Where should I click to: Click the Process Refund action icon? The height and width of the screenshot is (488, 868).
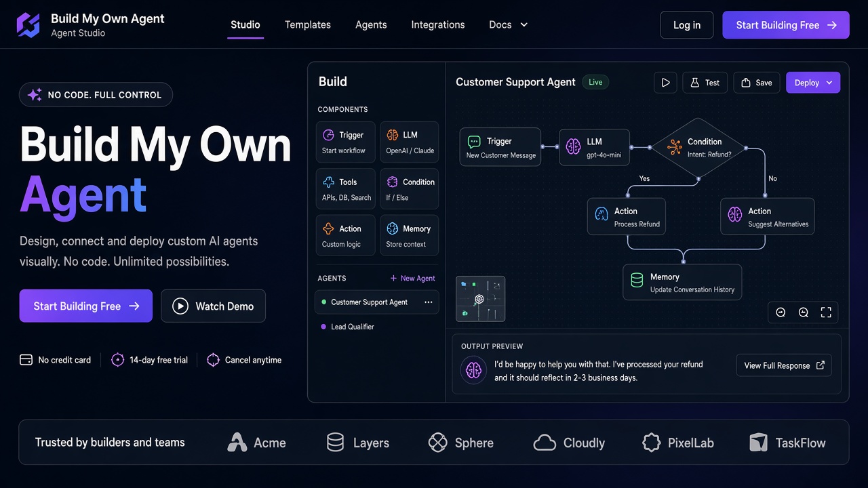[601, 214]
